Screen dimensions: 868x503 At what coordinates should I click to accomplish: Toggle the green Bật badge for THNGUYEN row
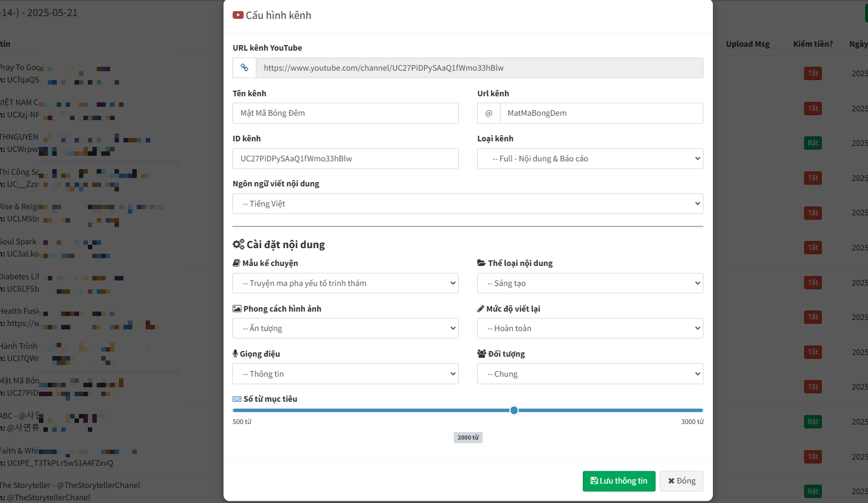(813, 143)
